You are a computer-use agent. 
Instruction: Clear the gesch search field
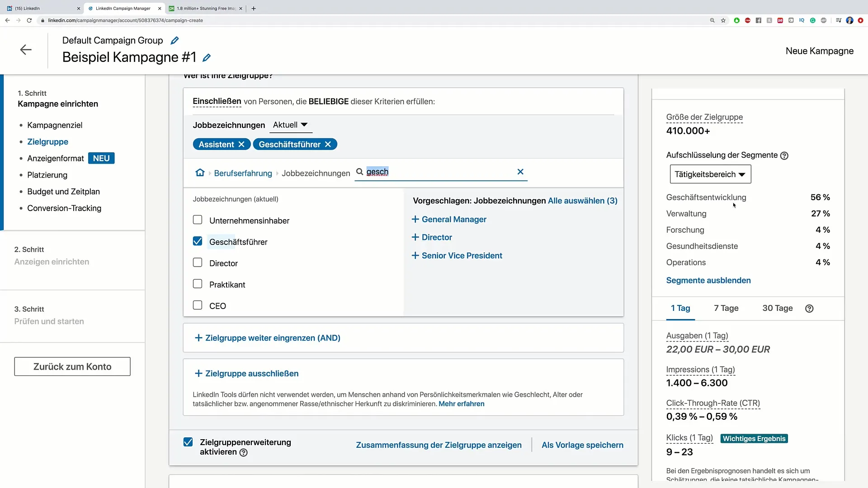(520, 172)
